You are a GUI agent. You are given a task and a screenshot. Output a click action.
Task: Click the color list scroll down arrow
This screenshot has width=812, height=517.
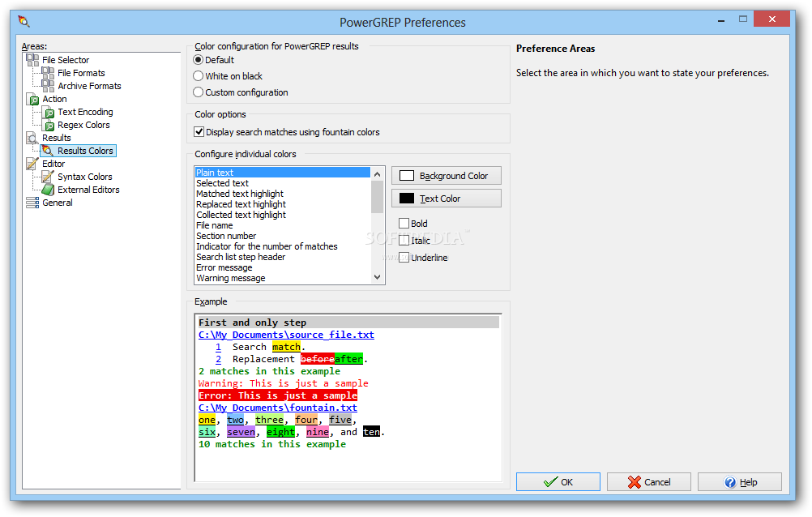click(377, 277)
